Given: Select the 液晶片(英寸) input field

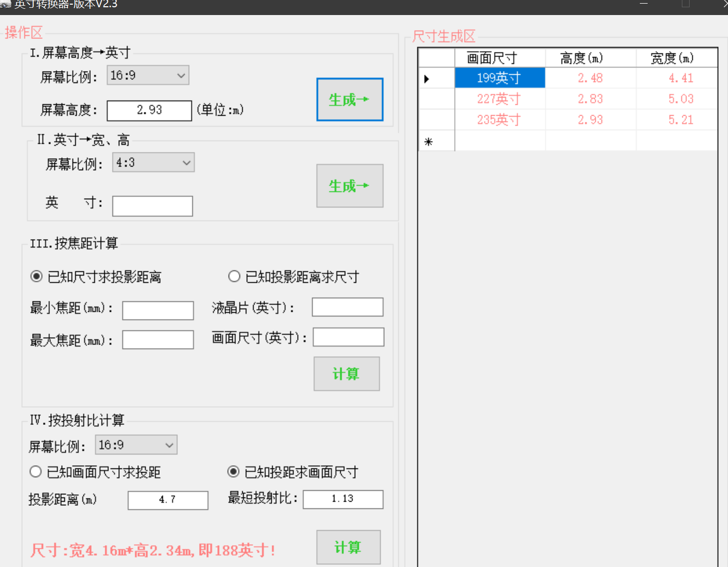Looking at the screenshot, I should click(x=347, y=307).
